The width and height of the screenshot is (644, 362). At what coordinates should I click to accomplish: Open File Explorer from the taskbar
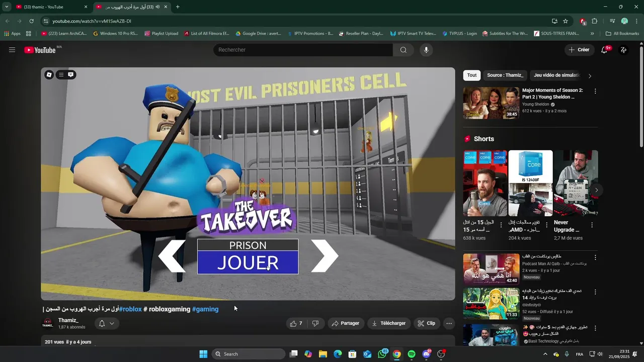click(323, 354)
